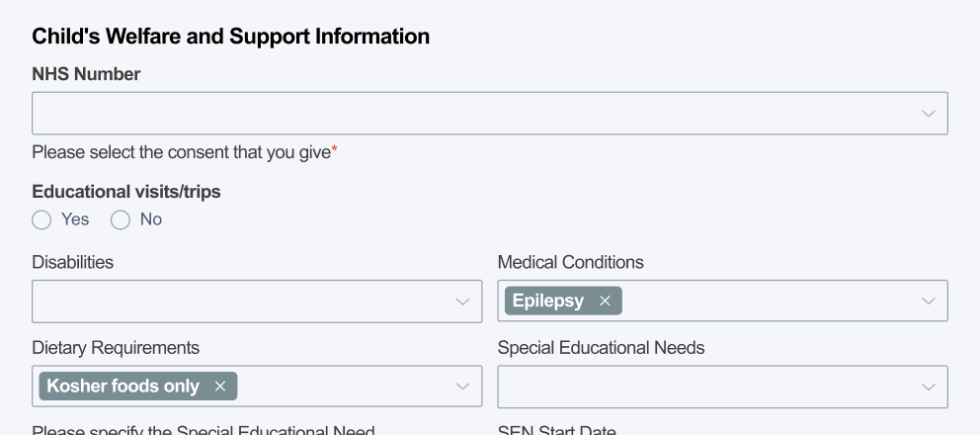Click the NHS Number field label
This screenshot has width=980, height=435.
tap(86, 74)
